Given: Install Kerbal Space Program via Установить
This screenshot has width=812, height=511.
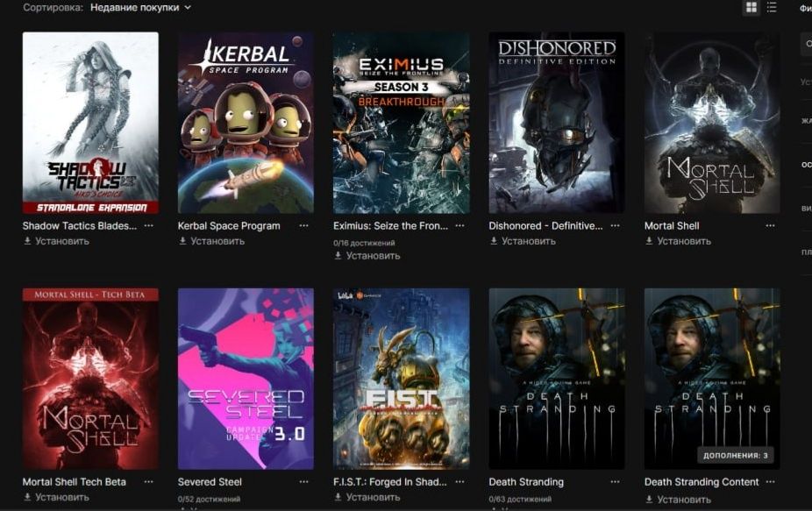Looking at the screenshot, I should coord(212,241).
